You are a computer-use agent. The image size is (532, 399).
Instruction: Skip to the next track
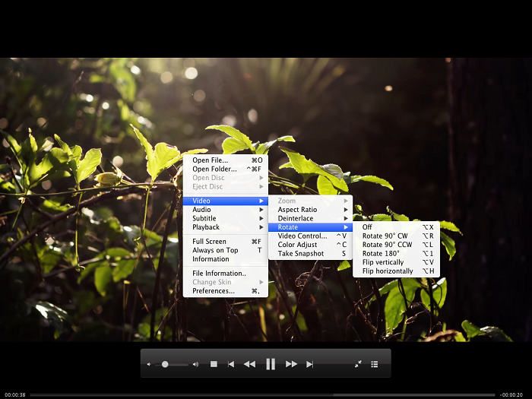pyautogui.click(x=309, y=364)
